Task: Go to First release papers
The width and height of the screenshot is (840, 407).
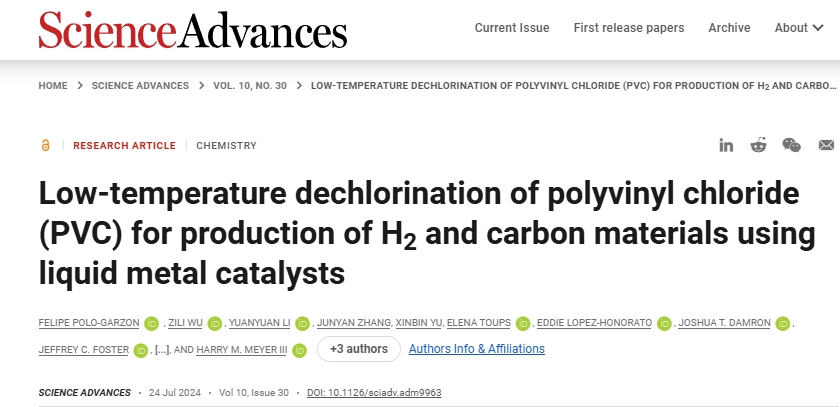Action: click(x=629, y=28)
